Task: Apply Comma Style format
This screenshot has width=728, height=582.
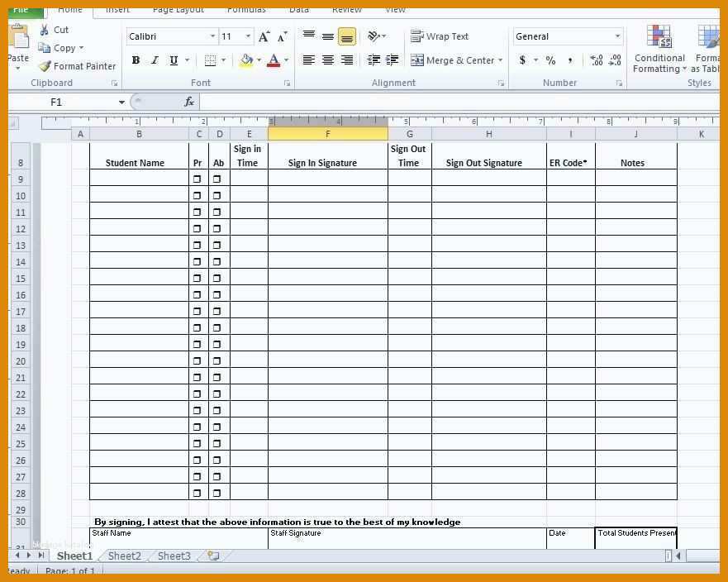Action: (x=570, y=60)
